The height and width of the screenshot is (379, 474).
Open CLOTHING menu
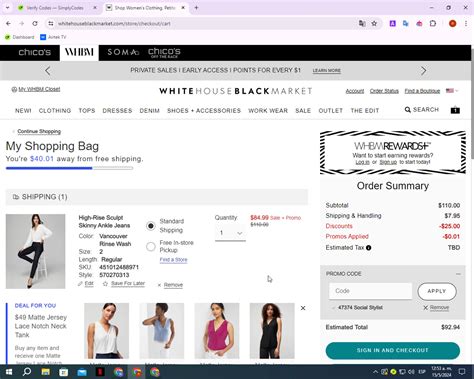(55, 110)
